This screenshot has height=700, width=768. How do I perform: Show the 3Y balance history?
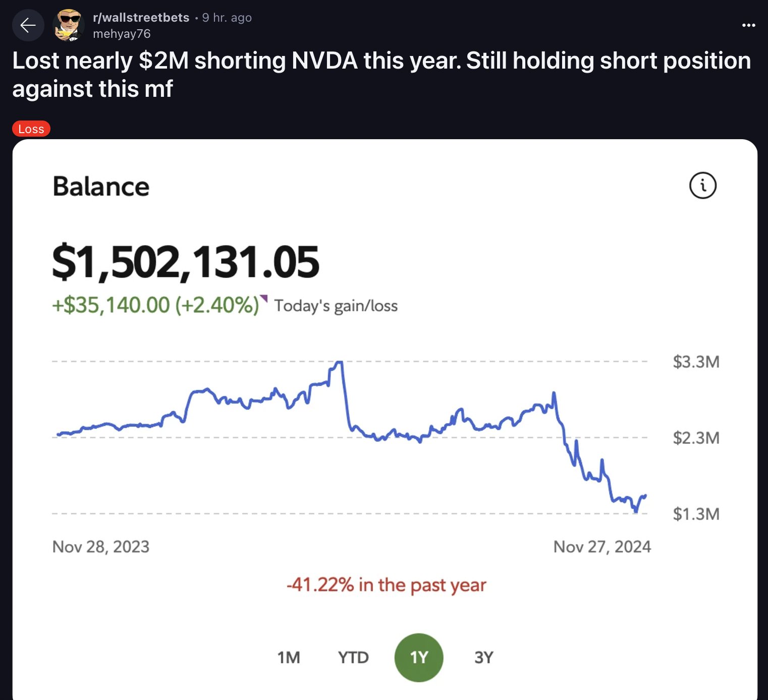(x=483, y=658)
